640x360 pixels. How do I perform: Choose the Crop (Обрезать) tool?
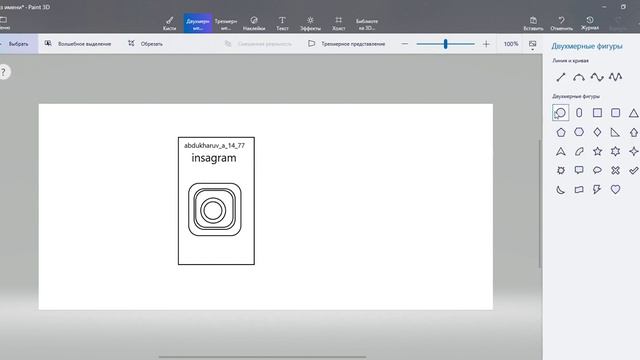145,44
